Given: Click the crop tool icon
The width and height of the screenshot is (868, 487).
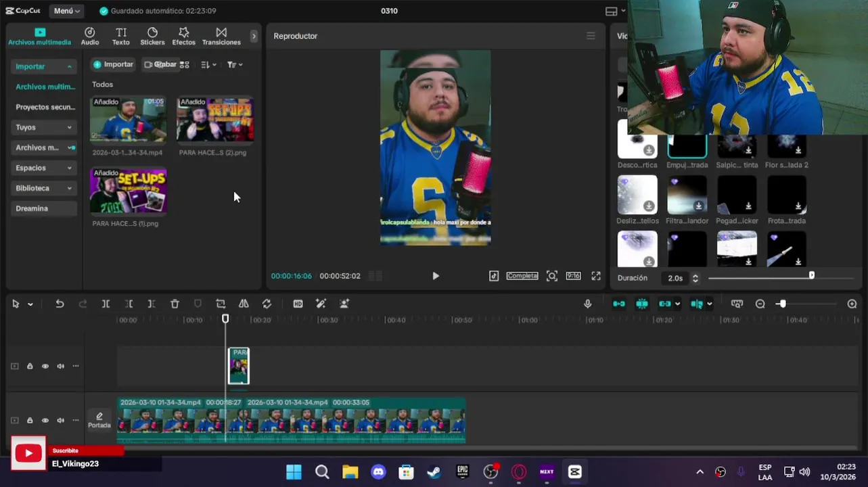Looking at the screenshot, I should [221, 304].
